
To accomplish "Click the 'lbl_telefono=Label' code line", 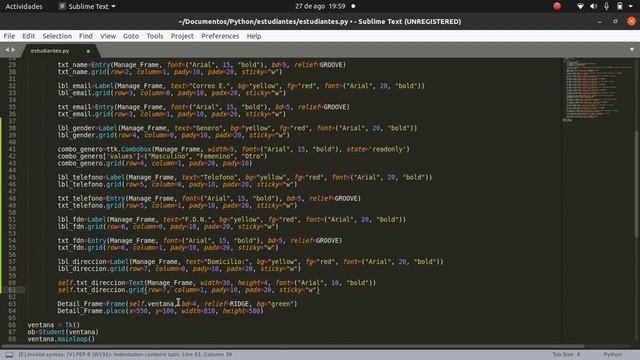I will point(244,177).
